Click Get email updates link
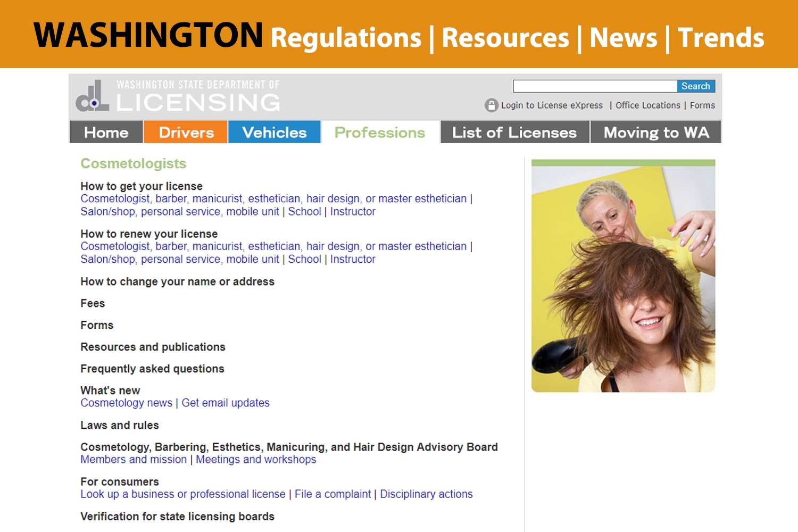This screenshot has width=798, height=532. coord(226,403)
